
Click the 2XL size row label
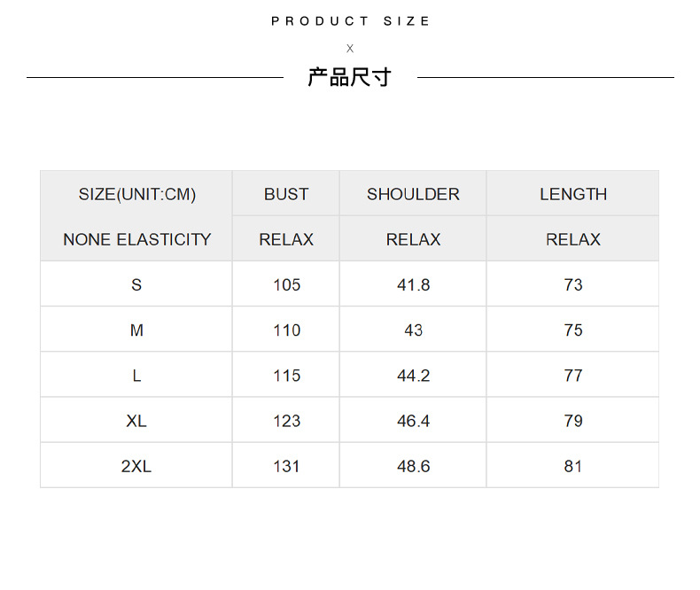click(x=136, y=466)
